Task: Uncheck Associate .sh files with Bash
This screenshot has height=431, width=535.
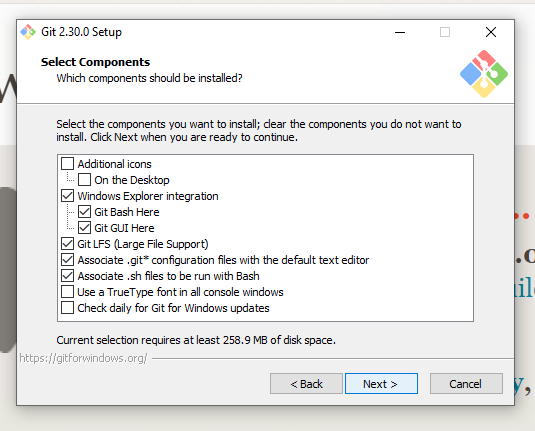Action: point(67,276)
